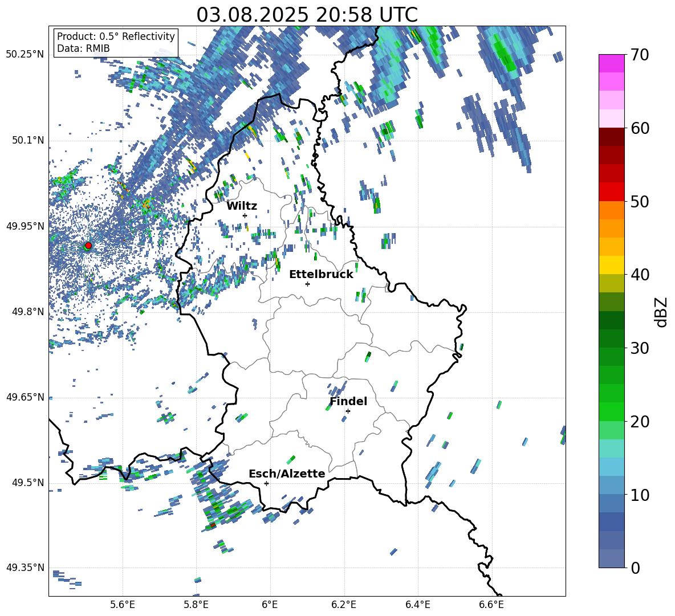Viewport: 675px width, 616px height.
Task: Click the 49.65°N latitude label
Action: click(25, 397)
